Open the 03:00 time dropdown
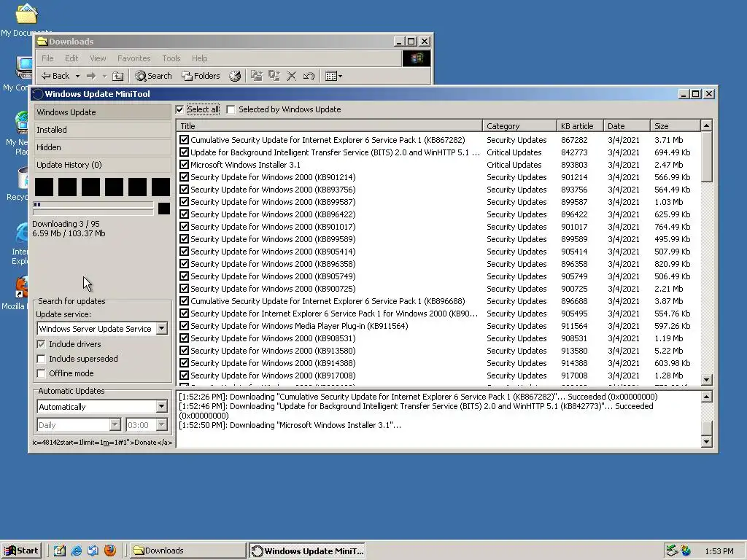Viewport: 747px width, 560px height. coord(161,425)
